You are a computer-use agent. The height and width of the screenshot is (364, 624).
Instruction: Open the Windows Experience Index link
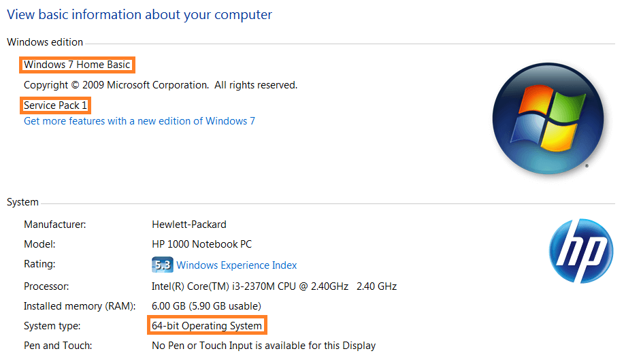coord(236,265)
